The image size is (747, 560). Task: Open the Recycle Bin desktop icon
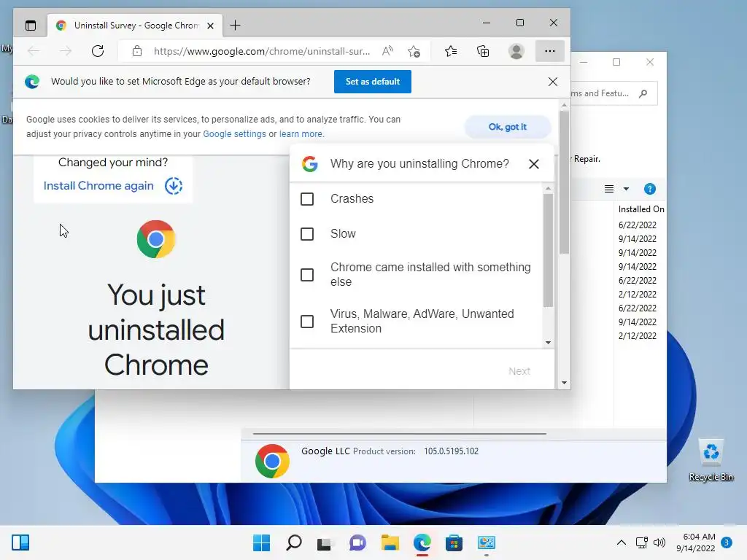click(x=711, y=459)
